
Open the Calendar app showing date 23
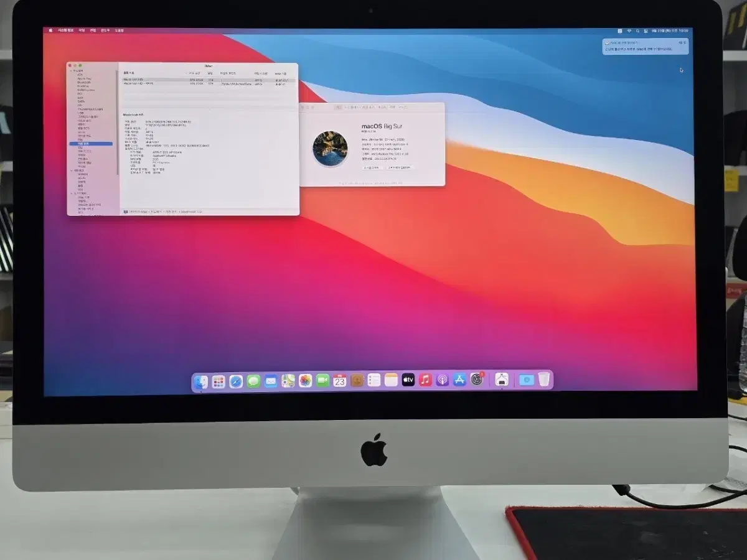point(339,380)
